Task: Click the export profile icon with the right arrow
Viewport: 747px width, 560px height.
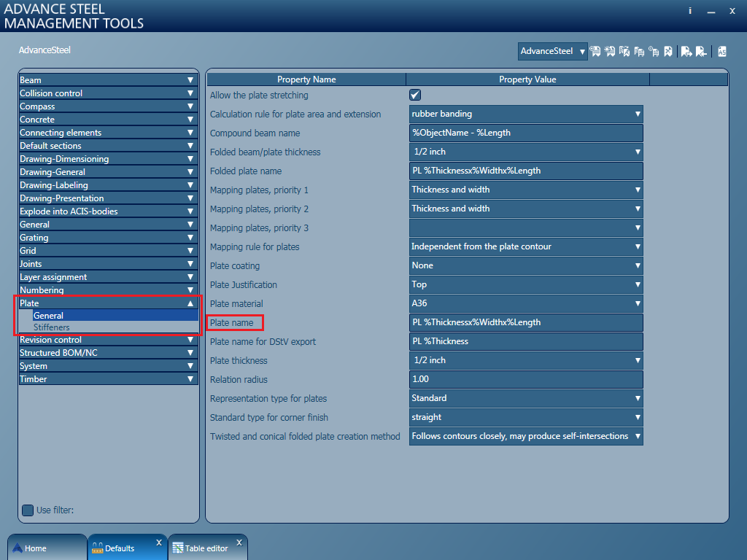Action: pyautogui.click(x=686, y=51)
